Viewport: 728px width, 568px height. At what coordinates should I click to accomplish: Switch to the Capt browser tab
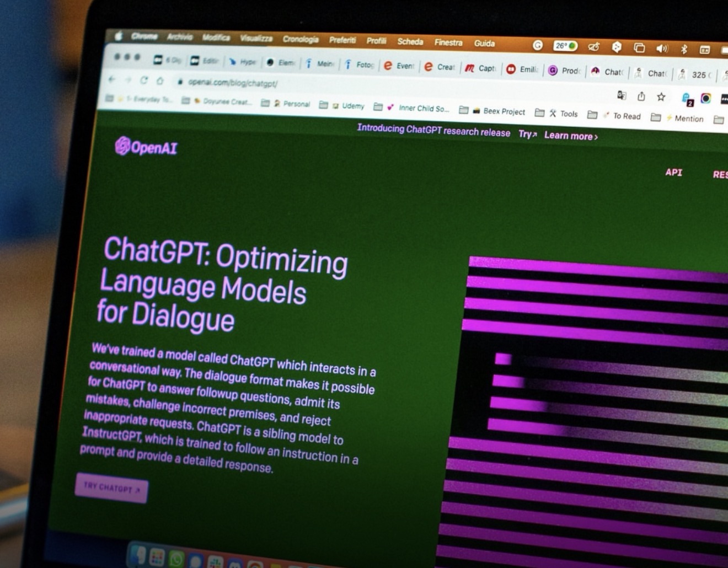click(480, 68)
